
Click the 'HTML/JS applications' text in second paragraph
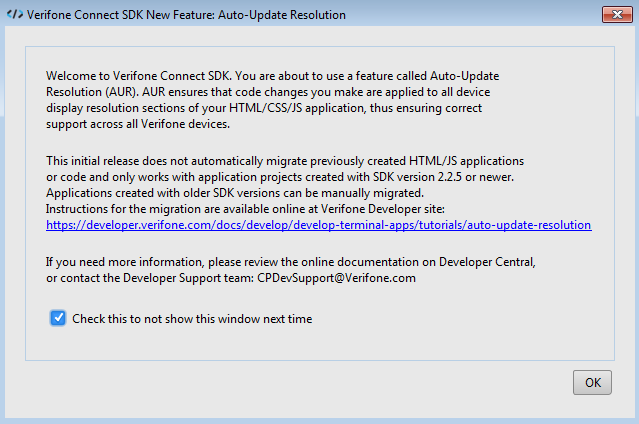pyautogui.click(x=467, y=161)
